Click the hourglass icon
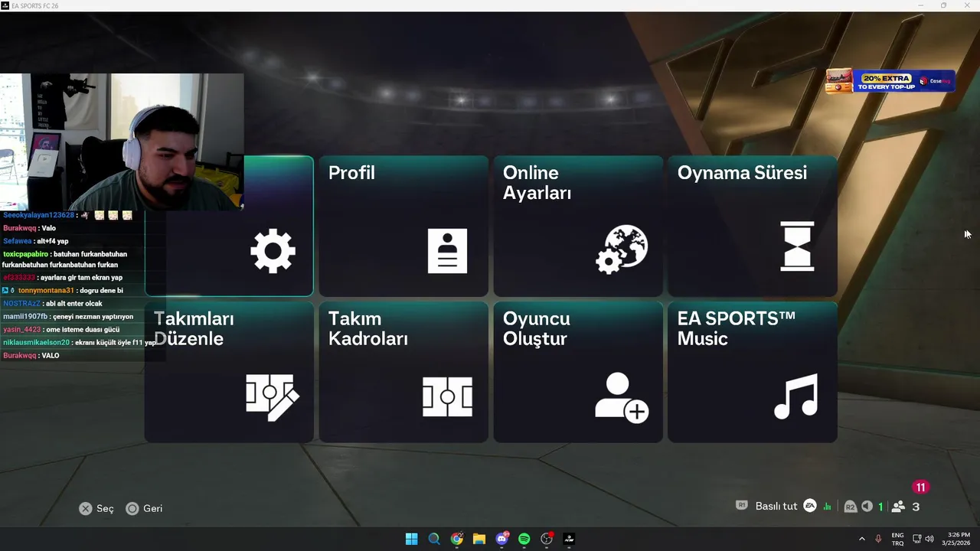This screenshot has height=551, width=980. tap(797, 246)
